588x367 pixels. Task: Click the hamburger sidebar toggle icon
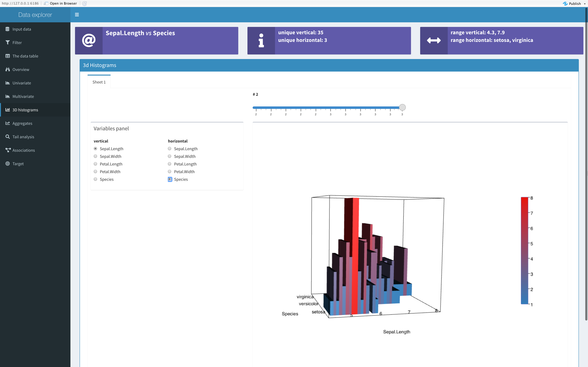click(x=77, y=15)
